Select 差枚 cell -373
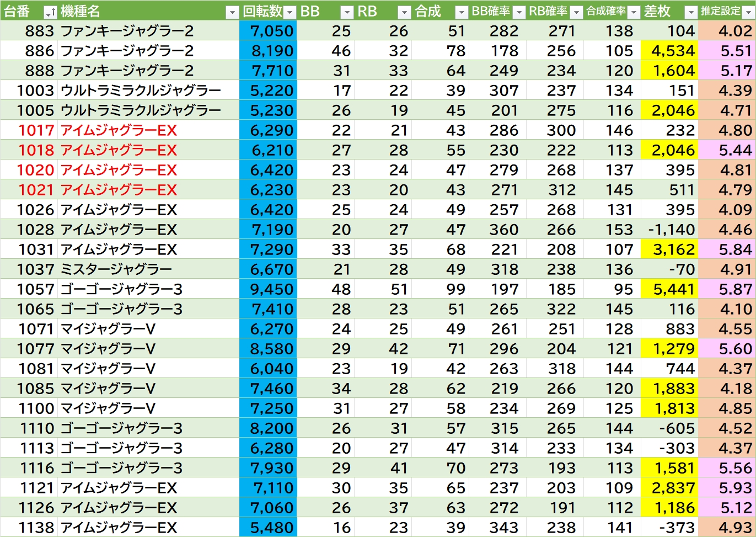 pos(669,528)
